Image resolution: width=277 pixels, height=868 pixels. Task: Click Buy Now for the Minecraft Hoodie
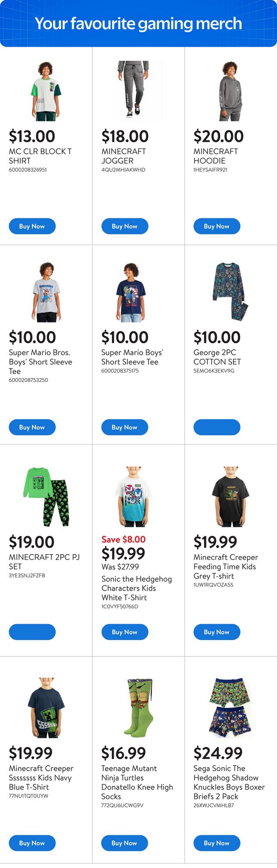pyautogui.click(x=217, y=226)
